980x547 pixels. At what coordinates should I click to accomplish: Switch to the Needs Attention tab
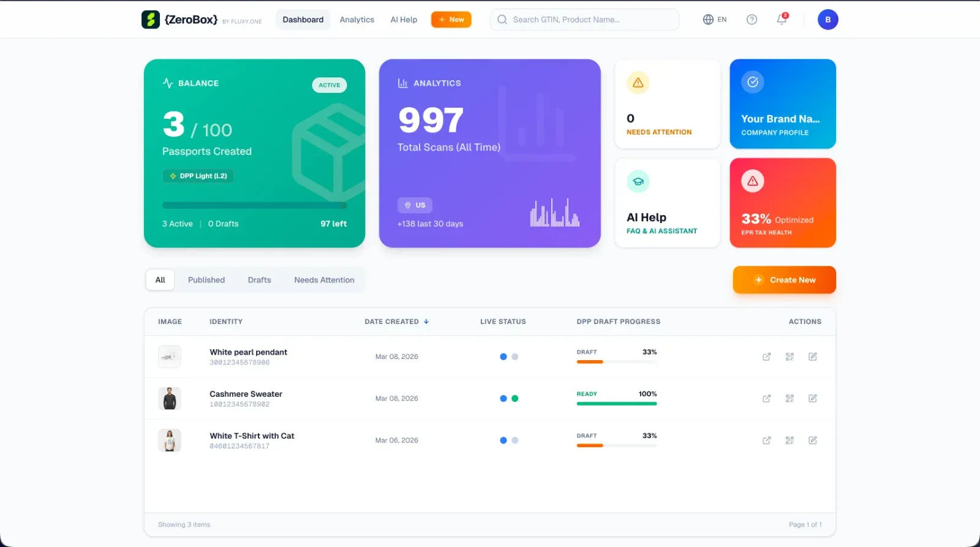point(324,280)
